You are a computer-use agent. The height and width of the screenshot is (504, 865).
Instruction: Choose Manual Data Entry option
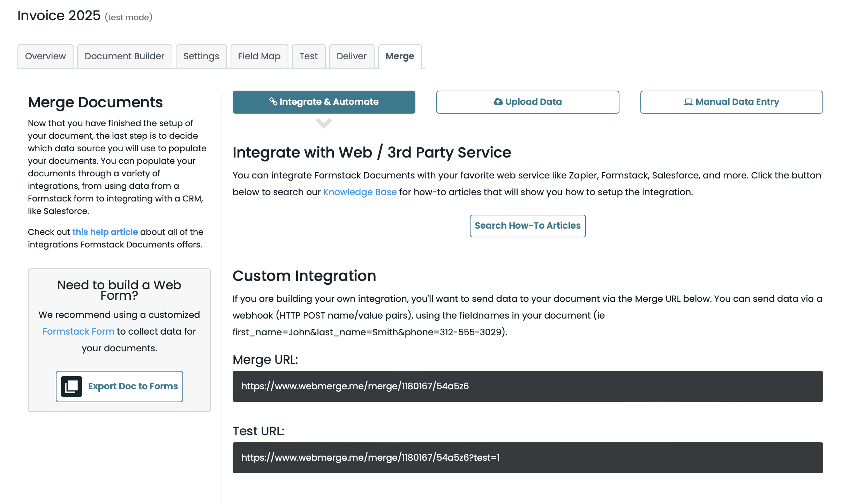(x=731, y=102)
